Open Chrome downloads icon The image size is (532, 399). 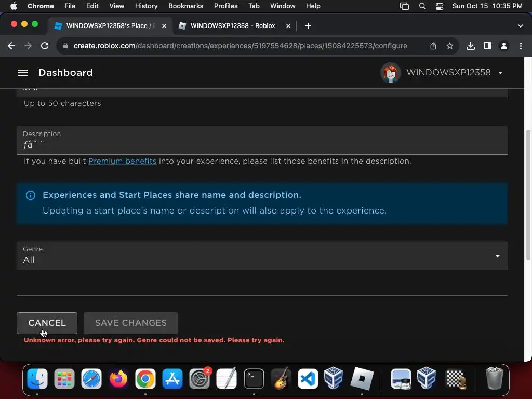471,46
